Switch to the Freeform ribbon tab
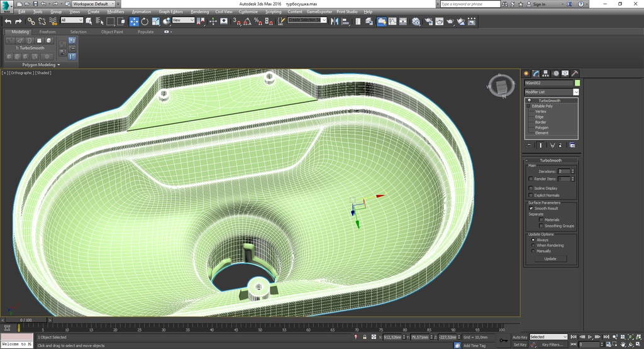644x349 pixels. tap(47, 31)
